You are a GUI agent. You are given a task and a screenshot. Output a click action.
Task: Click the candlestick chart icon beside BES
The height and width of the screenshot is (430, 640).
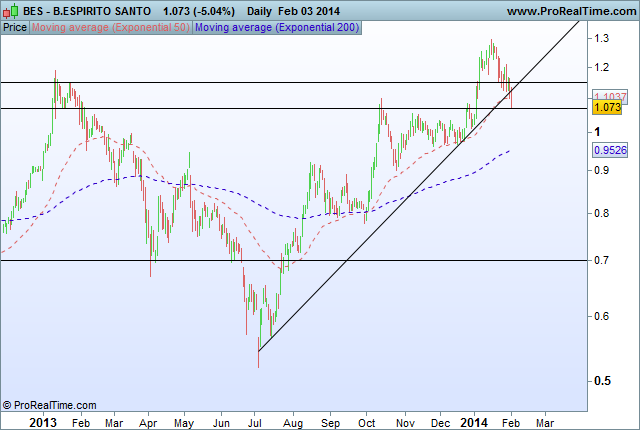[11, 11]
